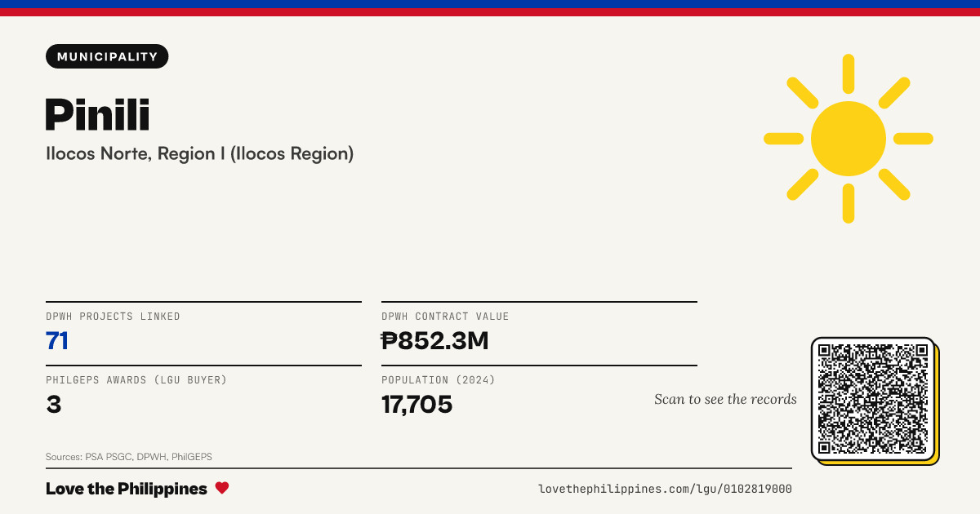Image resolution: width=980 pixels, height=514 pixels.
Task: Click the PhilGEPS awards number 3
Action: pos(54,404)
